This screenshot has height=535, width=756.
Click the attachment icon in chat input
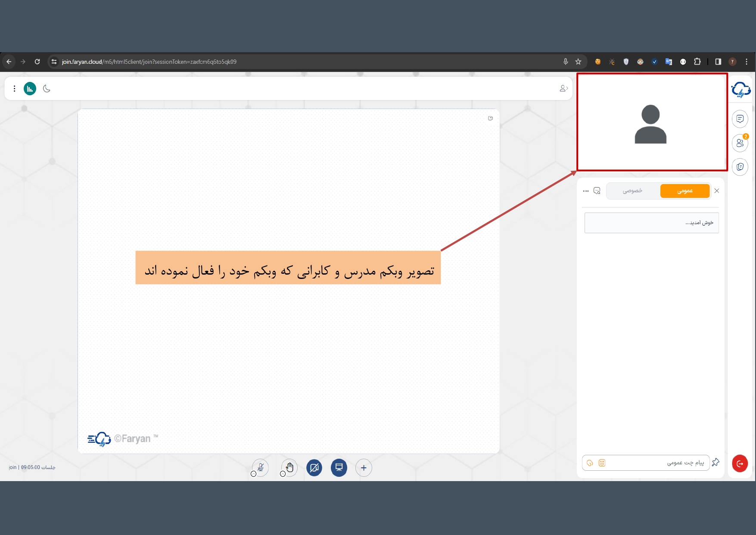[590, 463]
